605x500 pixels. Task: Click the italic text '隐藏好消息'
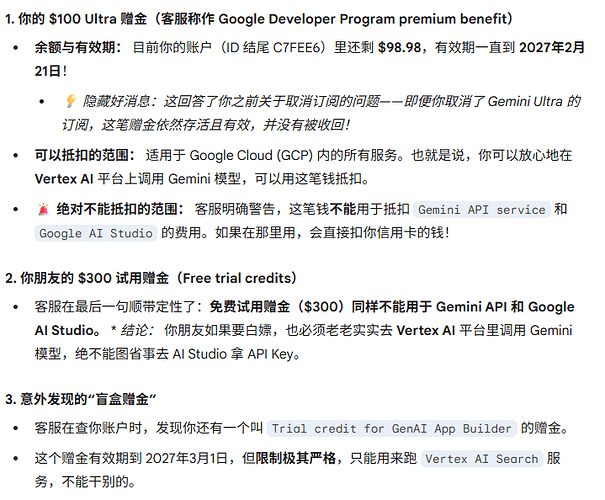[x=116, y=101]
